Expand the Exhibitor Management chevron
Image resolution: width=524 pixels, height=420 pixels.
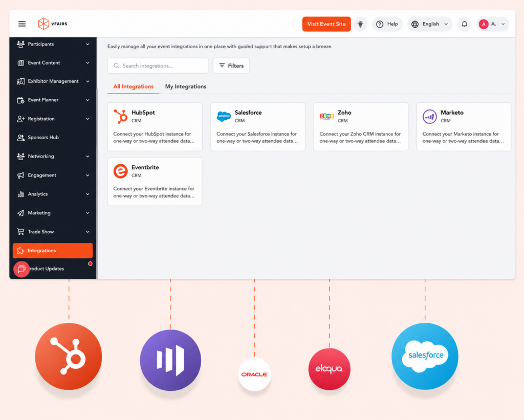(x=88, y=81)
